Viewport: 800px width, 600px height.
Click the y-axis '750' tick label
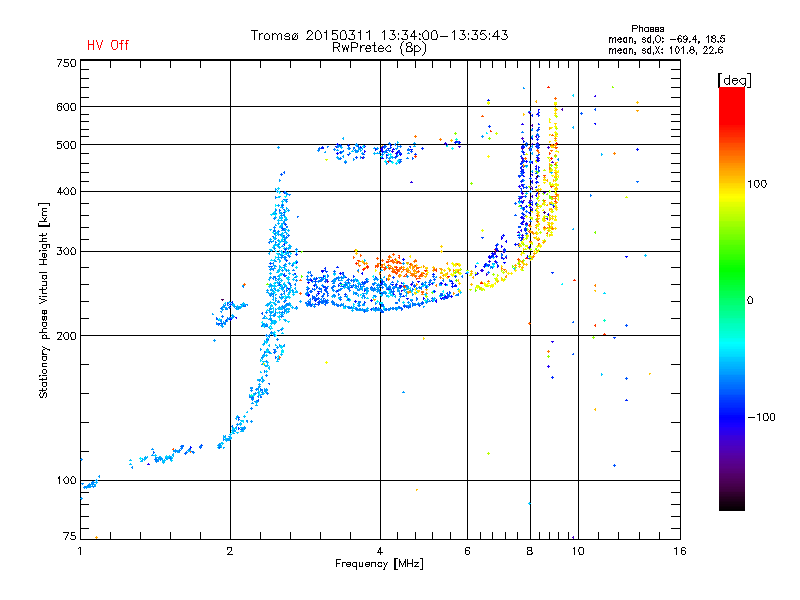coord(66,63)
